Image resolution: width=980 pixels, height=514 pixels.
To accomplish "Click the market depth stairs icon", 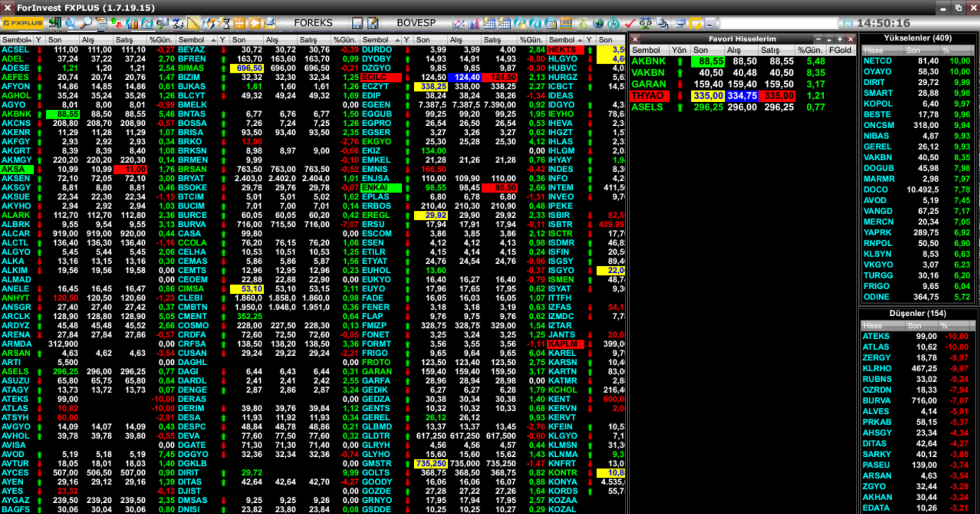I will 192,23.
